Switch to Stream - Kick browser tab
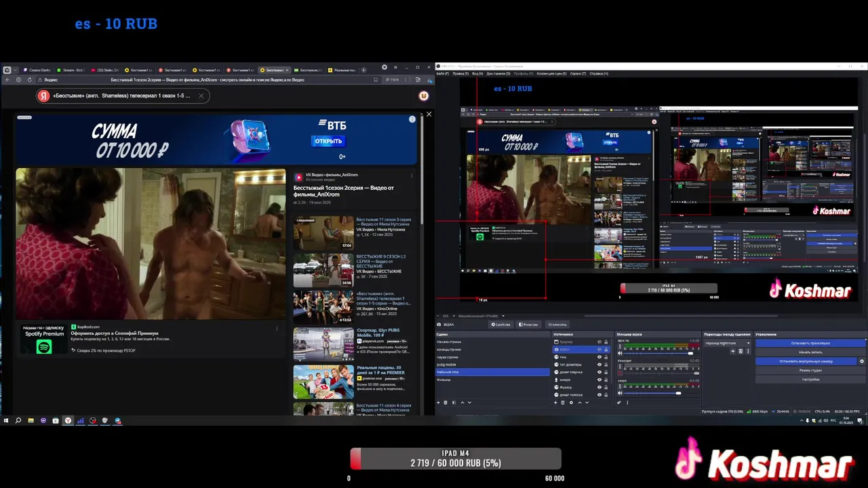Image resolution: width=868 pixels, height=488 pixels. 71,69
